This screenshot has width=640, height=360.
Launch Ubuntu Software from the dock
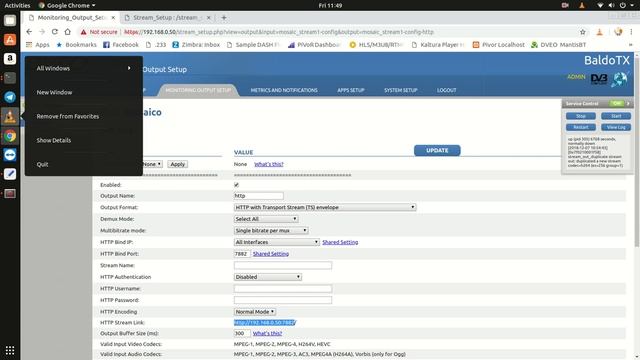(10, 40)
